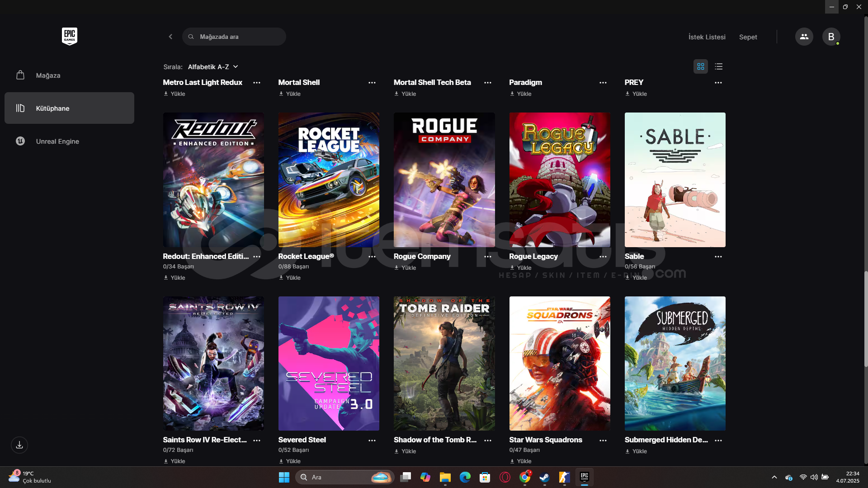Open Microsoft Store from taskbar

(485, 477)
